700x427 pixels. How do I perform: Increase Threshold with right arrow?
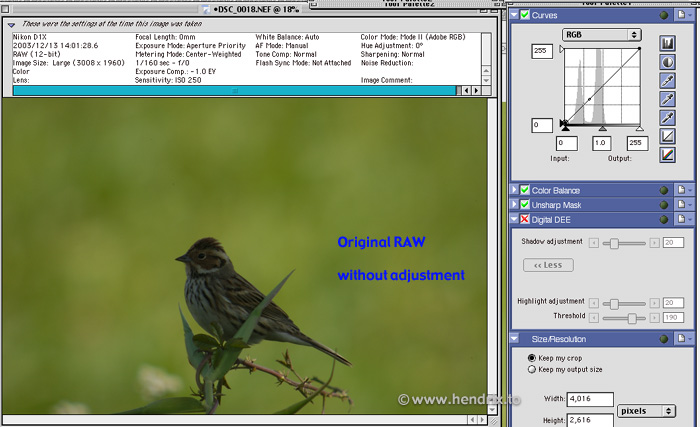coord(654,318)
